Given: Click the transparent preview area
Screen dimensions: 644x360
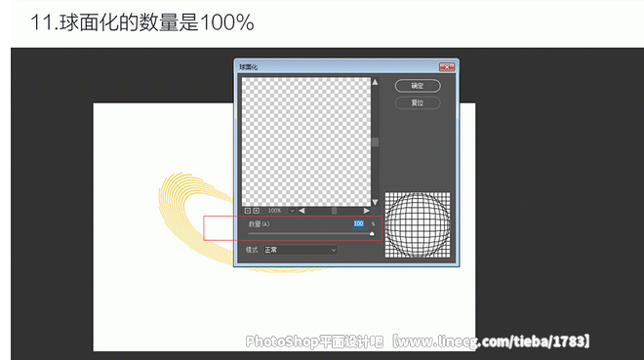Looking at the screenshot, I should 306,141.
